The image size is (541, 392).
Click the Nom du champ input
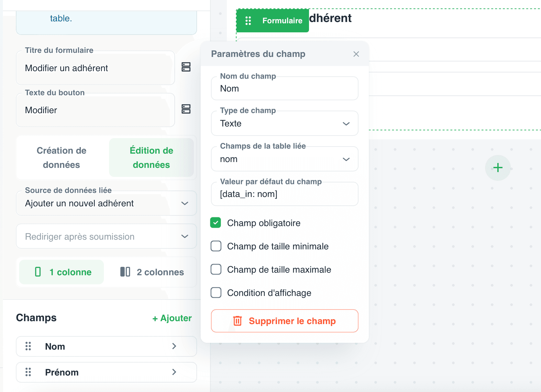pyautogui.click(x=285, y=88)
